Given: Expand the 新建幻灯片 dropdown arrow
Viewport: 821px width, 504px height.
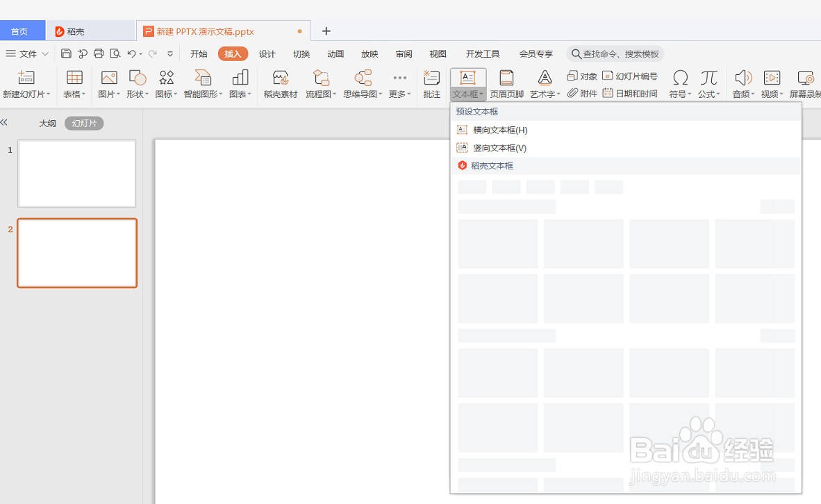Looking at the screenshot, I should tap(48, 94).
